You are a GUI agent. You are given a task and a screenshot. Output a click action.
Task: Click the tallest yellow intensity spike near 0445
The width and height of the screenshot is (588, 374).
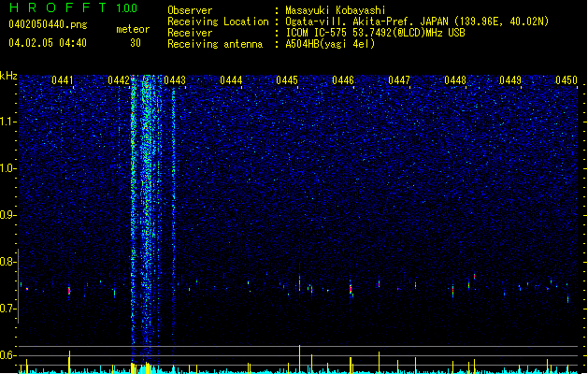pyautogui.click(x=300, y=359)
